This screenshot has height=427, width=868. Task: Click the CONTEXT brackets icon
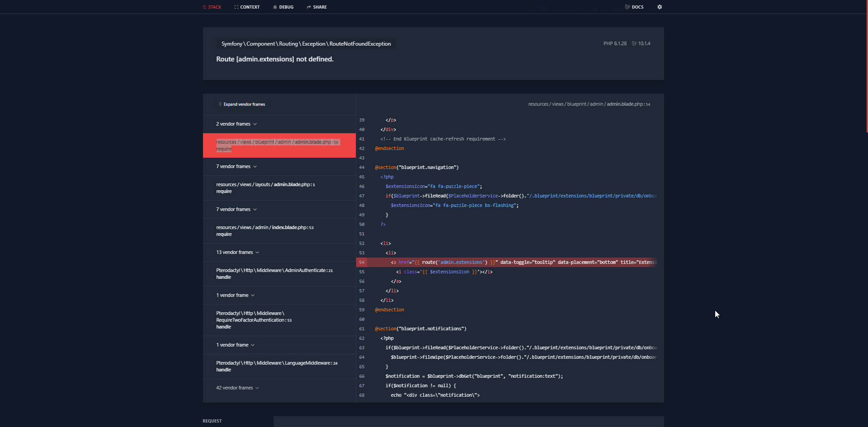tap(236, 7)
